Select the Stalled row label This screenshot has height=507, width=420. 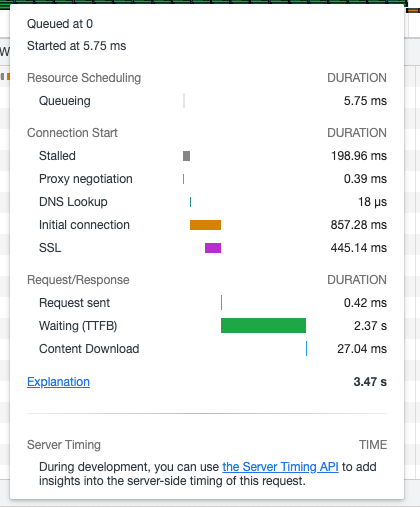(57, 156)
